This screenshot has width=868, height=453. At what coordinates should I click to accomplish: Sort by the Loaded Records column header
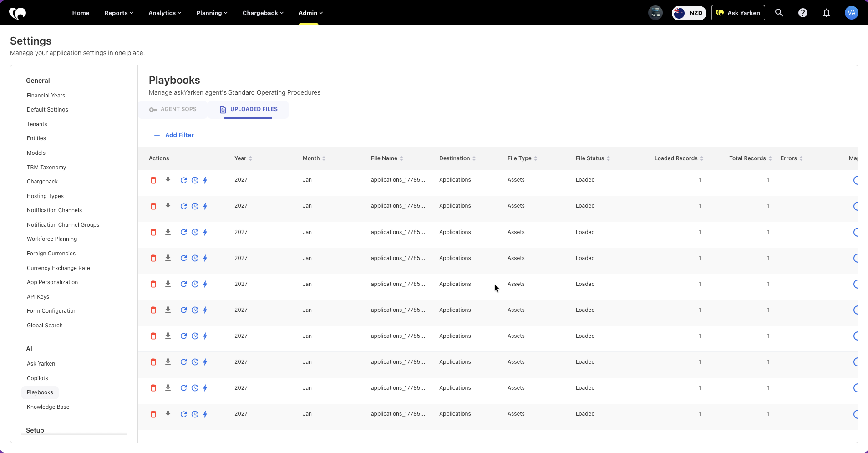pyautogui.click(x=679, y=158)
